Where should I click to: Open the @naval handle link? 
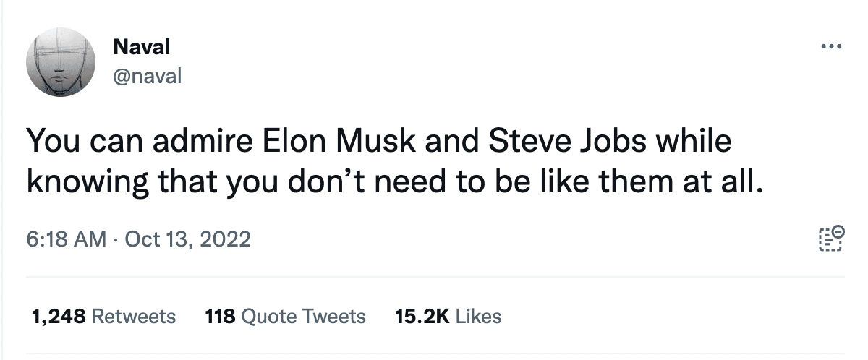[148, 74]
